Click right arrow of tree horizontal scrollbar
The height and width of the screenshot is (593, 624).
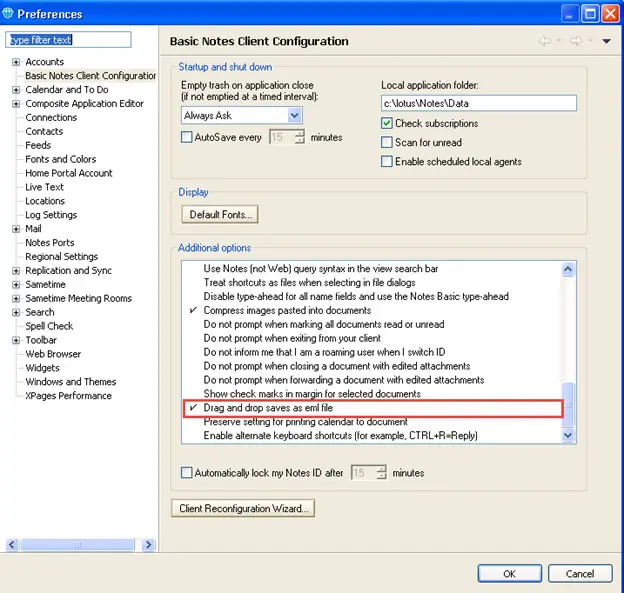click(x=148, y=544)
